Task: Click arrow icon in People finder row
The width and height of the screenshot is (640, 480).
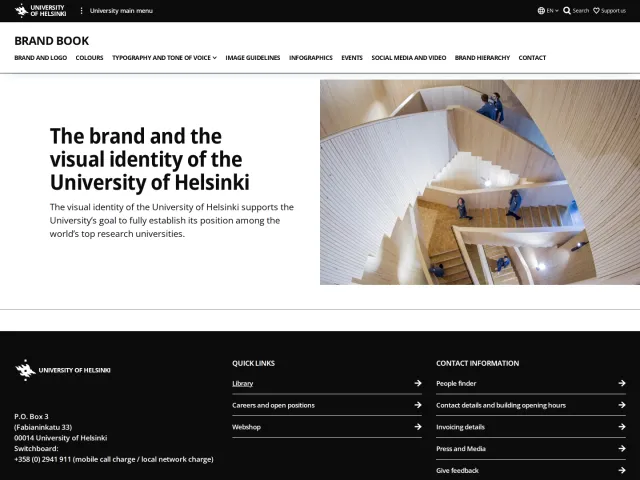Action: click(622, 383)
